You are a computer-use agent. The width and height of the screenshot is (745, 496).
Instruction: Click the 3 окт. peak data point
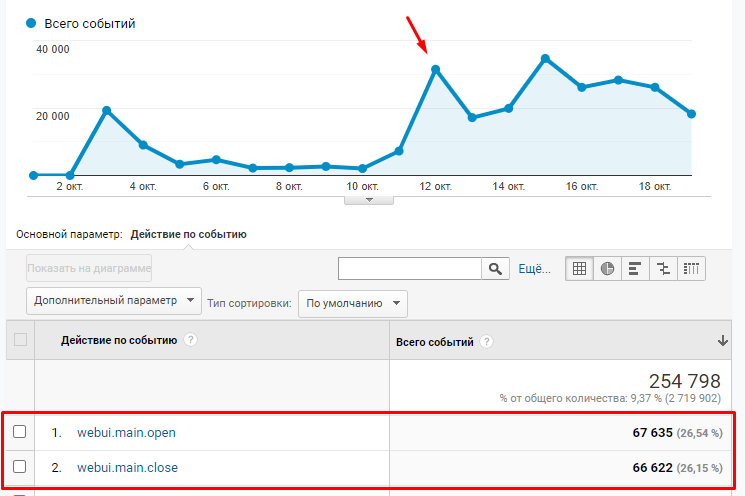(x=106, y=110)
